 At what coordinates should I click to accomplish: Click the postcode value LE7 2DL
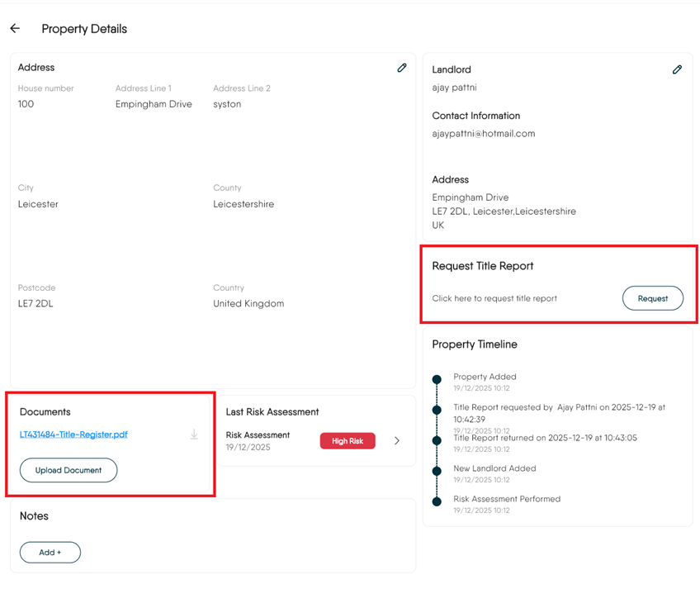pyautogui.click(x=35, y=304)
